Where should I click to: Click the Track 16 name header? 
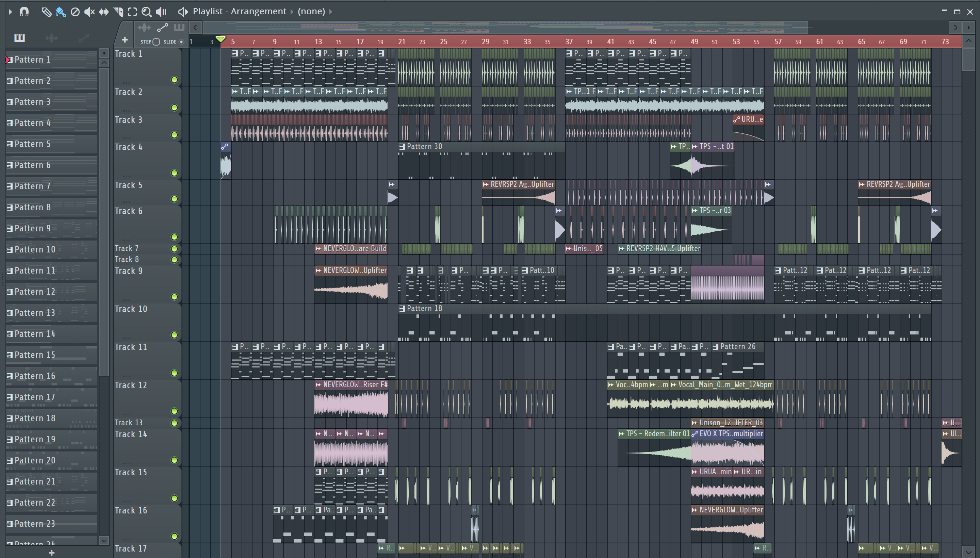[131, 510]
